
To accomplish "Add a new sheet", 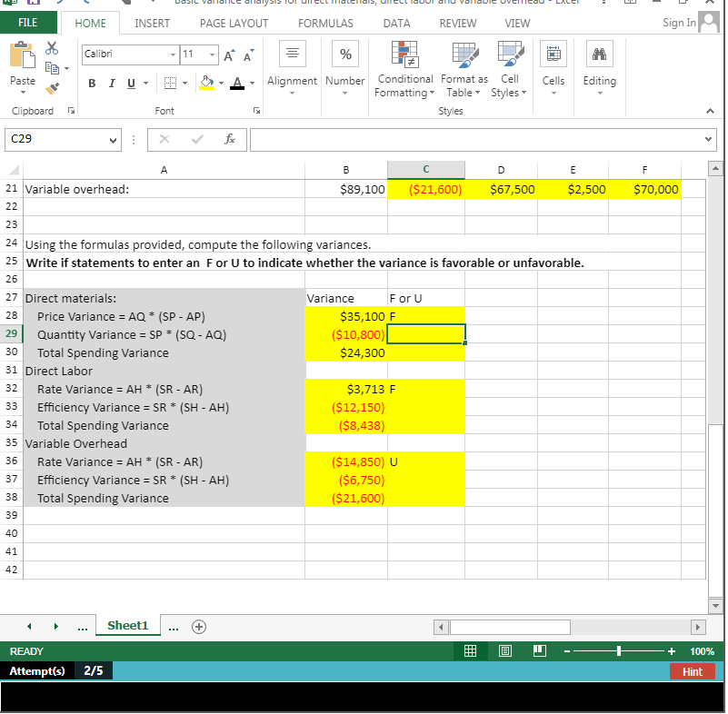I will pos(199,627).
